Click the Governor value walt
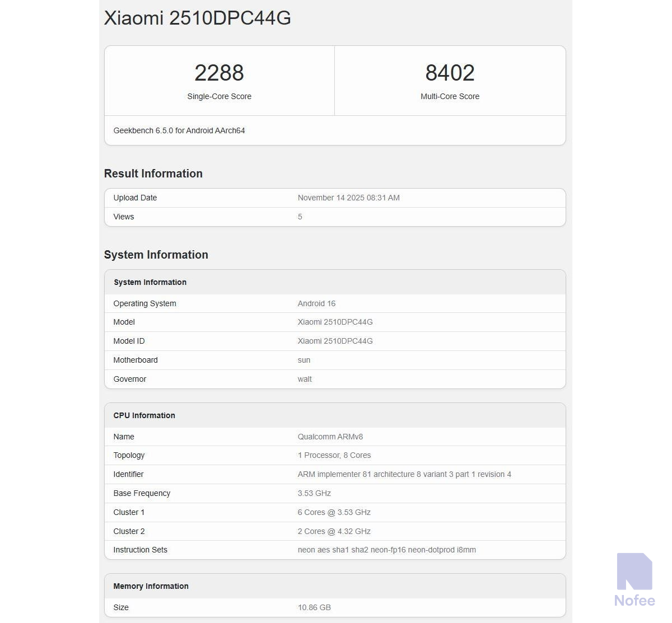The width and height of the screenshot is (672, 623). click(x=305, y=379)
